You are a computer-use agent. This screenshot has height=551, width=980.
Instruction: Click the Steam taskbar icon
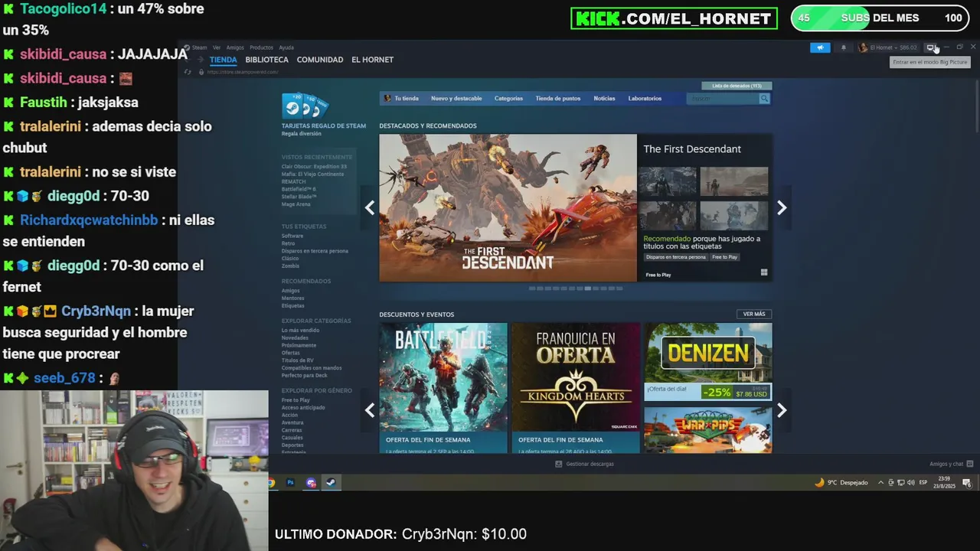coord(331,483)
